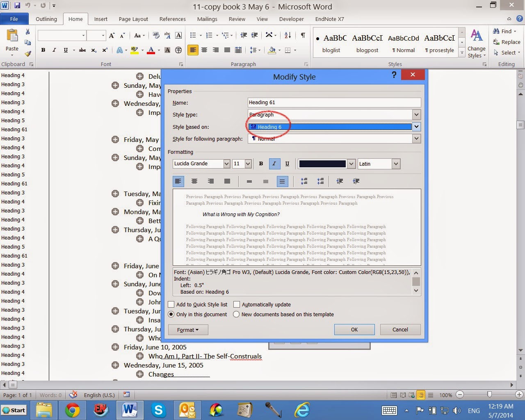525x420 pixels.
Task: Open Internet Explorer from the taskbar
Action: 302,410
